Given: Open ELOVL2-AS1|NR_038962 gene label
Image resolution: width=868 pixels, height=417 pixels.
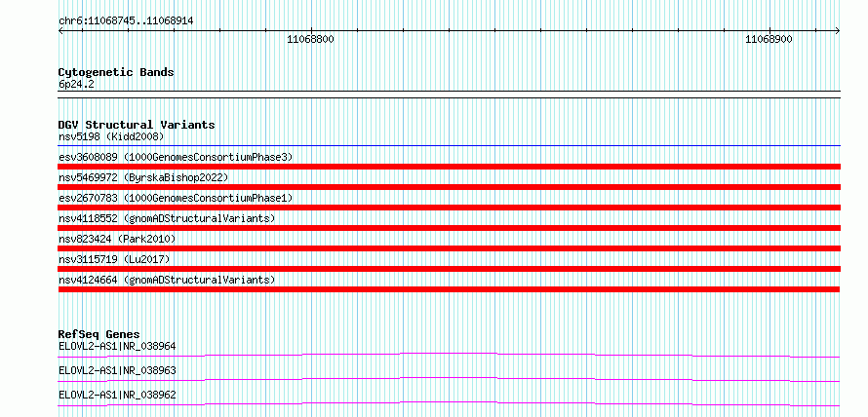Looking at the screenshot, I should [117, 395].
